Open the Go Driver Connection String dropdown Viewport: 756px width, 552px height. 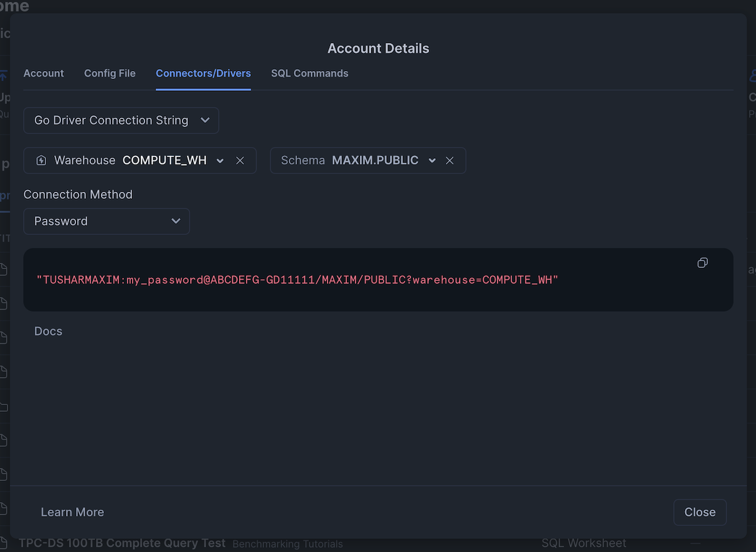coord(121,120)
